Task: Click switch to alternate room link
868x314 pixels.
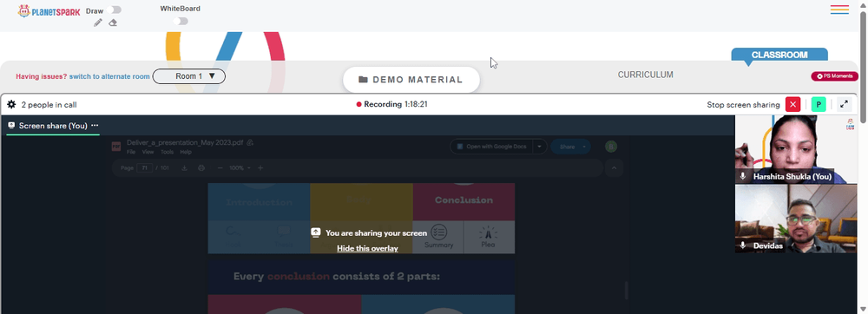Action: click(x=109, y=76)
